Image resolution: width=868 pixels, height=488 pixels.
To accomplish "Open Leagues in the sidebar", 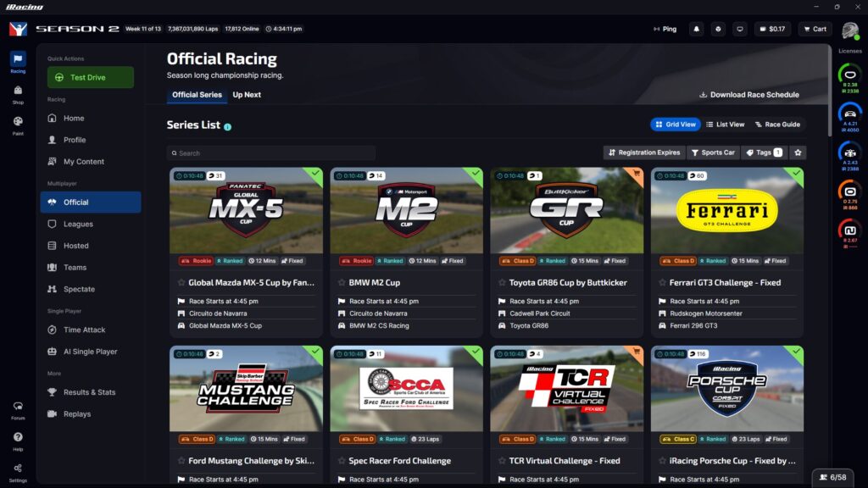I will coord(90,224).
